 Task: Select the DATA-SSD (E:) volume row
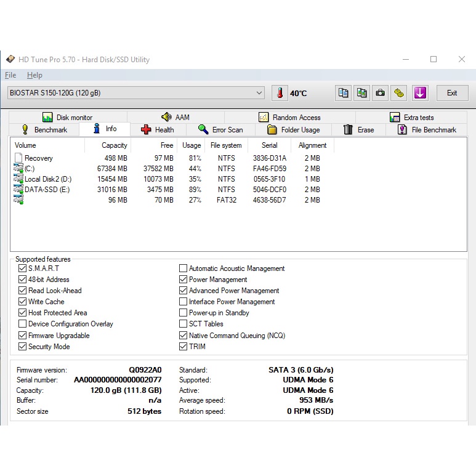tap(47, 190)
